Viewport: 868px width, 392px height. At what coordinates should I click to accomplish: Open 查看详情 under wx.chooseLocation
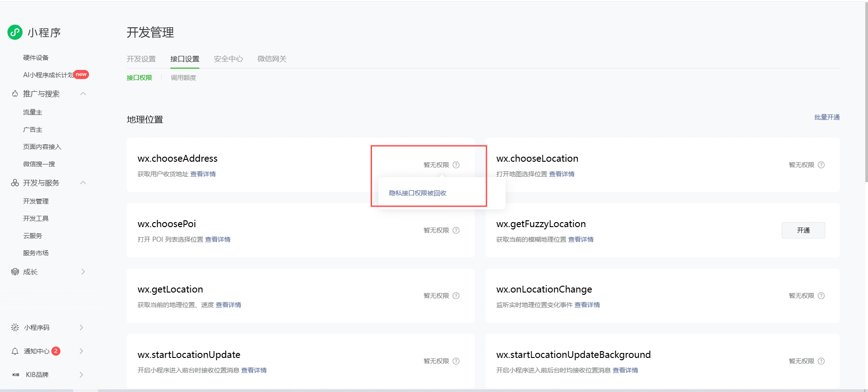tap(562, 174)
